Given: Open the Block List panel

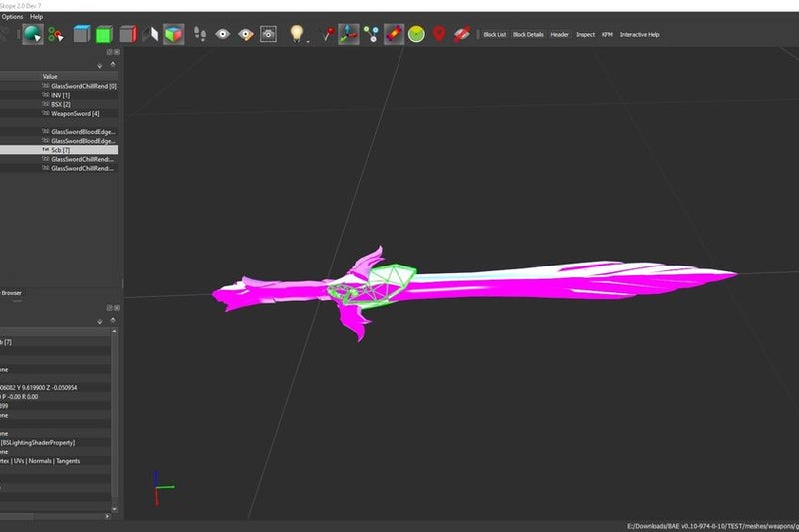Looking at the screenshot, I should 494,35.
